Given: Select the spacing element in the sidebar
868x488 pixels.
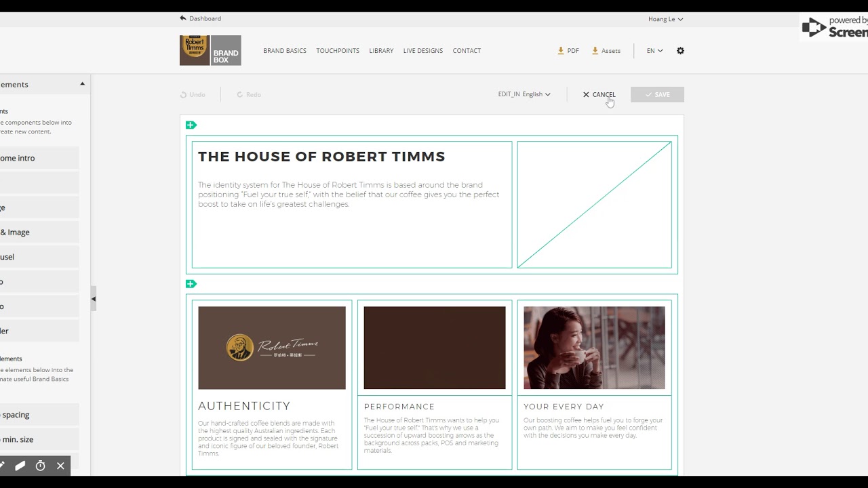Looking at the screenshot, I should tap(39, 415).
